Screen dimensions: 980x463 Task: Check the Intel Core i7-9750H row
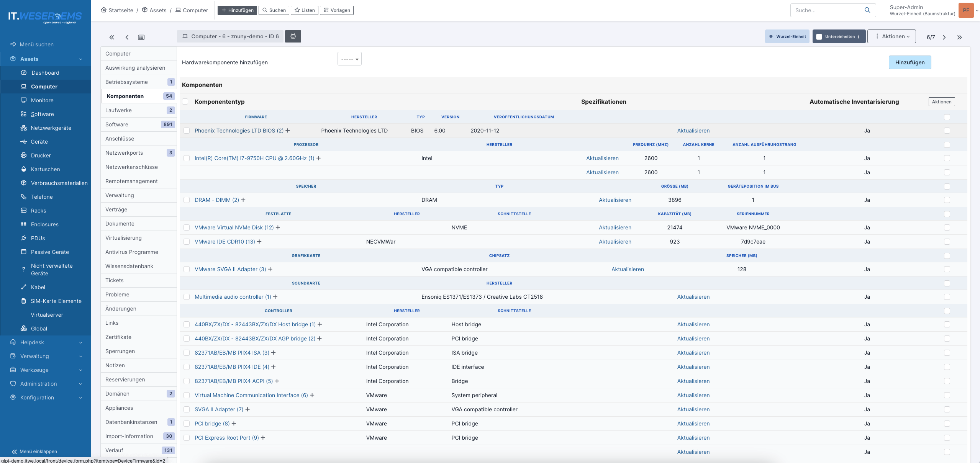[x=187, y=158]
